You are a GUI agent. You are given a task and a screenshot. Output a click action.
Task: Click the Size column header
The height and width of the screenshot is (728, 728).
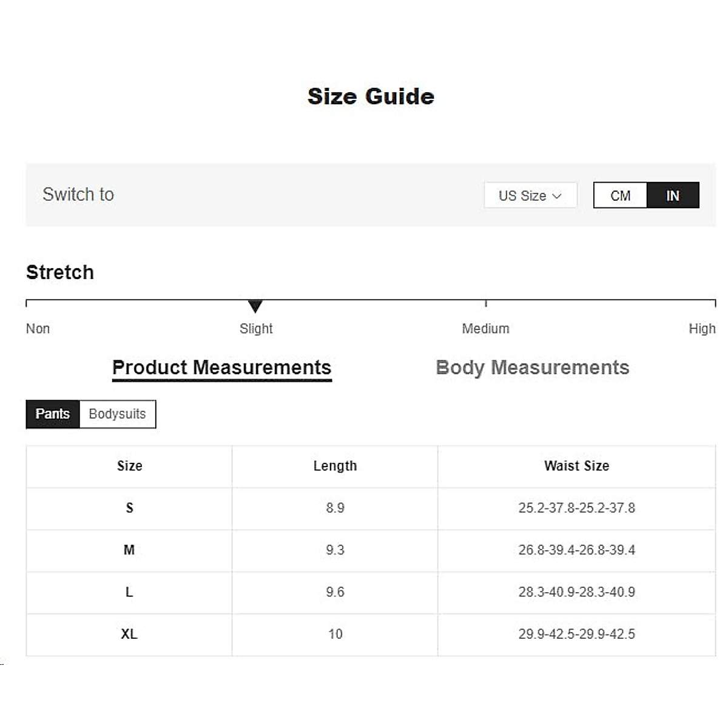(129, 466)
